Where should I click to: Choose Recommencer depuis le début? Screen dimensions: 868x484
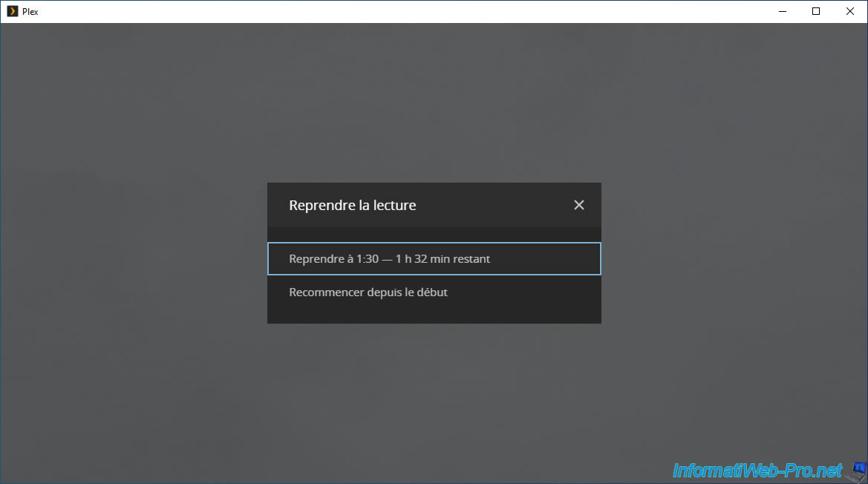(368, 292)
